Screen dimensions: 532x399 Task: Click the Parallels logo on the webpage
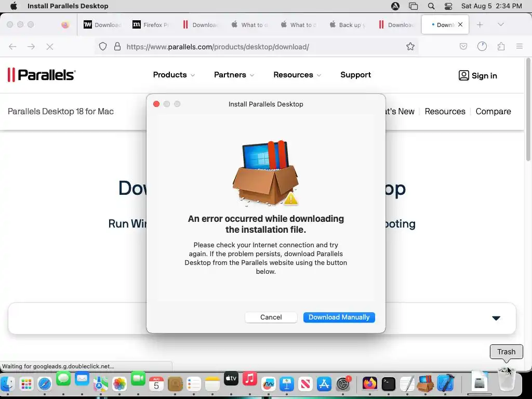point(42,75)
